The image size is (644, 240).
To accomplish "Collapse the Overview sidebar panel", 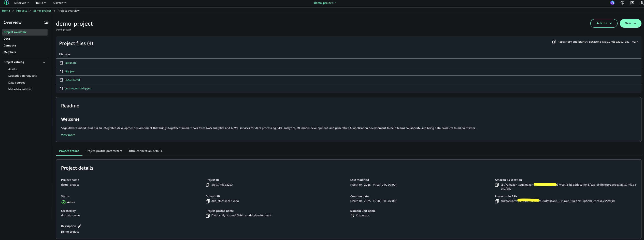I will pyautogui.click(x=46, y=22).
